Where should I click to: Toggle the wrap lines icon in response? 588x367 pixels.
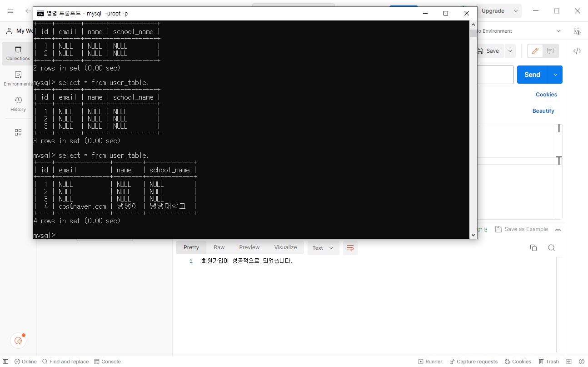pos(350,248)
